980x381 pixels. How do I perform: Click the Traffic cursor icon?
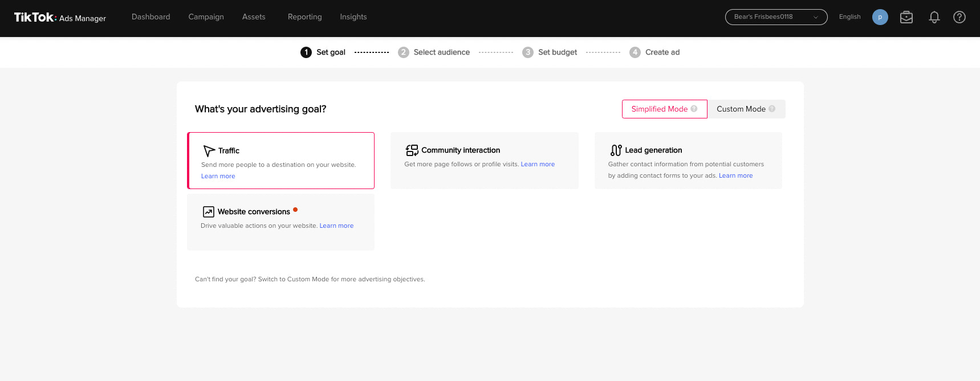[x=209, y=151]
